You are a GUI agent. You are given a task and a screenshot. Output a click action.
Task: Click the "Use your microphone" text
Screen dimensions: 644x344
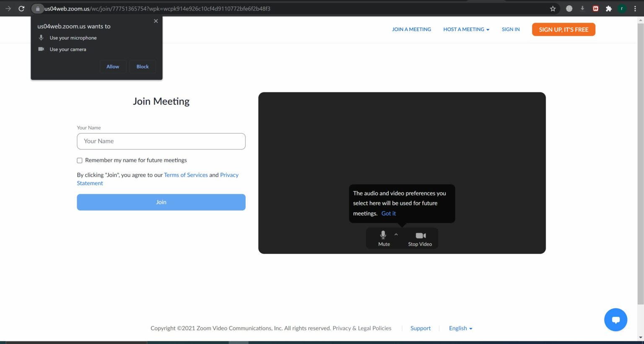[73, 38]
